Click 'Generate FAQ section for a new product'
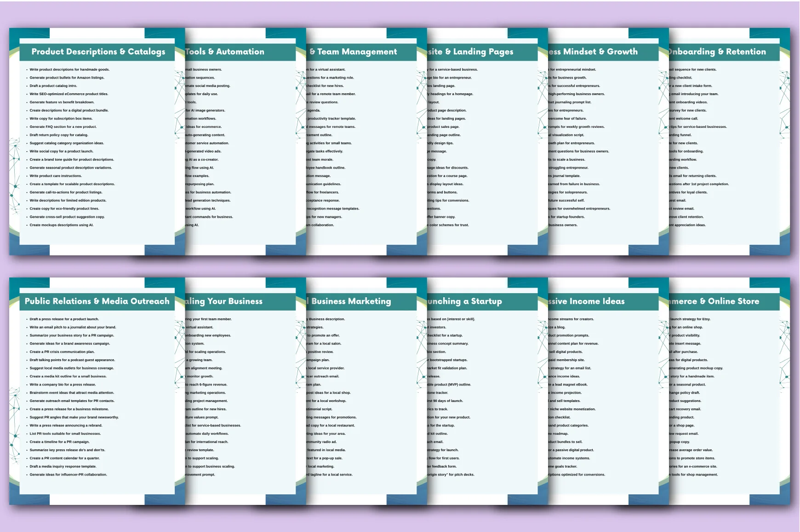The image size is (800, 532). click(x=63, y=127)
